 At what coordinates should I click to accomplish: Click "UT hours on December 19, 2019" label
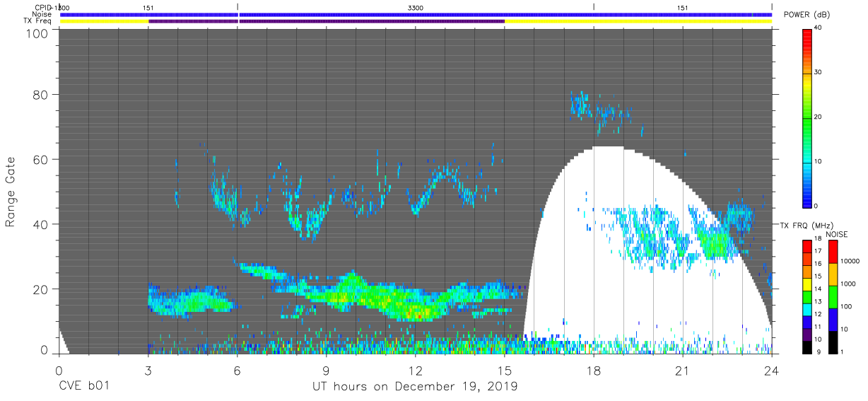[415, 387]
